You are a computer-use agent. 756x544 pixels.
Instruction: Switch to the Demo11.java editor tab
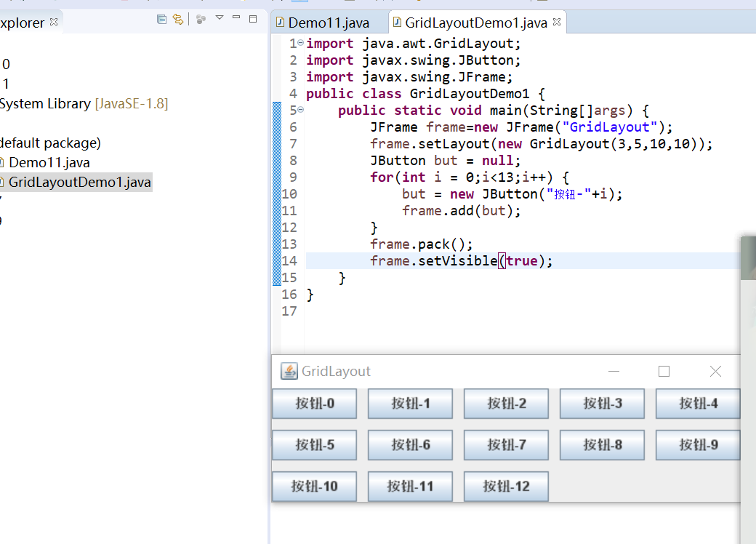coord(328,23)
